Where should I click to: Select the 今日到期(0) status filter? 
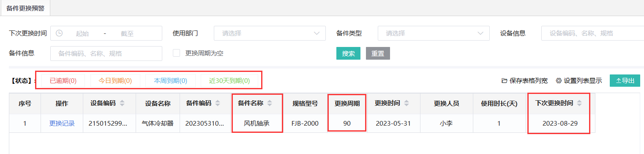click(x=115, y=80)
